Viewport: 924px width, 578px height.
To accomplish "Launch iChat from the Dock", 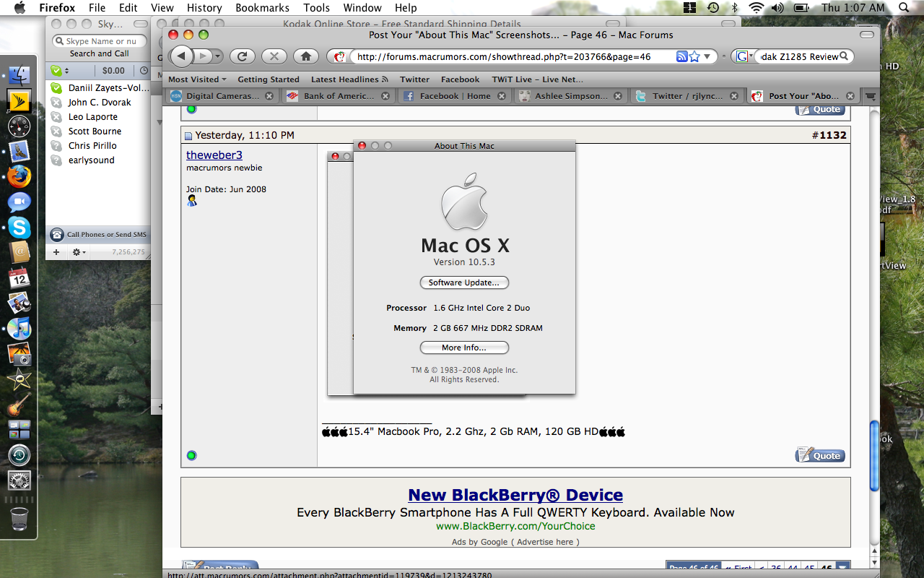I will pos(19,202).
